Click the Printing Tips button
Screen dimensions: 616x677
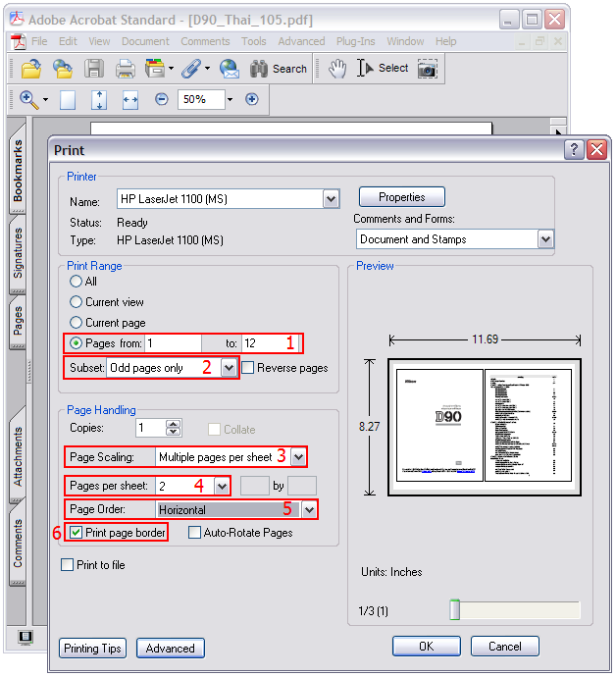point(92,649)
